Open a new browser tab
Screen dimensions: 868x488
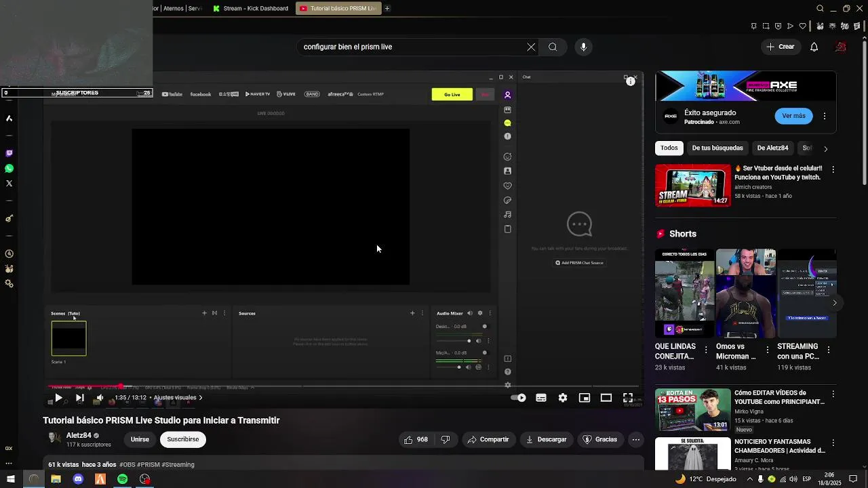coord(387,8)
